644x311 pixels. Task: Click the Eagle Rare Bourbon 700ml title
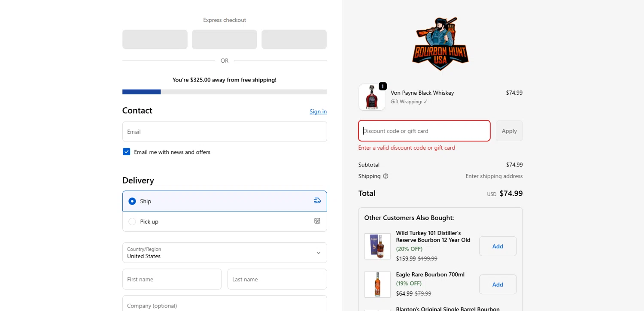tap(430, 275)
